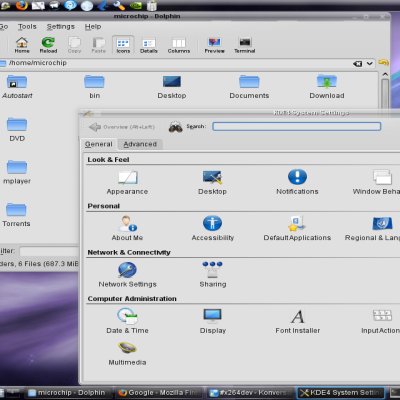The height and width of the screenshot is (400, 400).
Task: Open the Tools menu in Dolphin
Action: coord(27,27)
